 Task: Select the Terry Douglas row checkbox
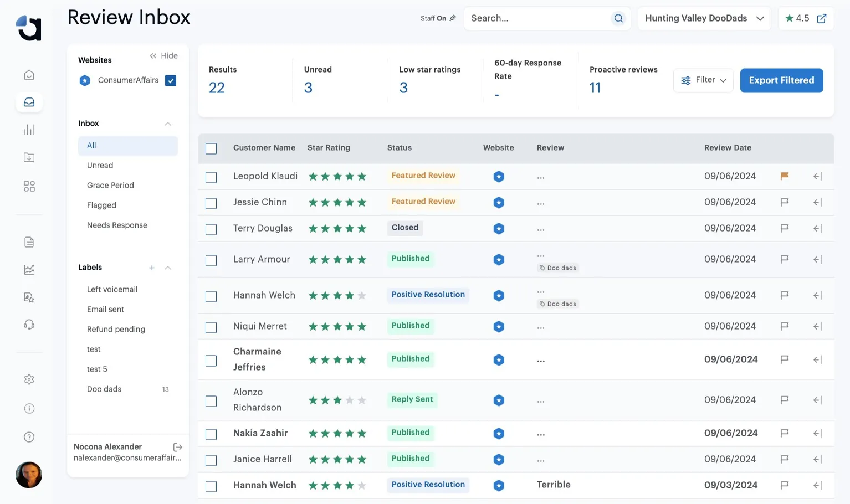pyautogui.click(x=211, y=229)
